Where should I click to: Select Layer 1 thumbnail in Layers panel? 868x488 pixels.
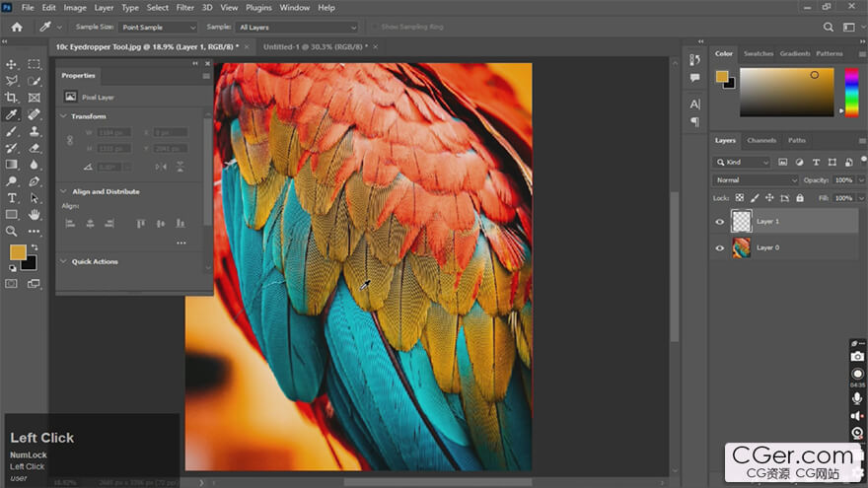740,222
